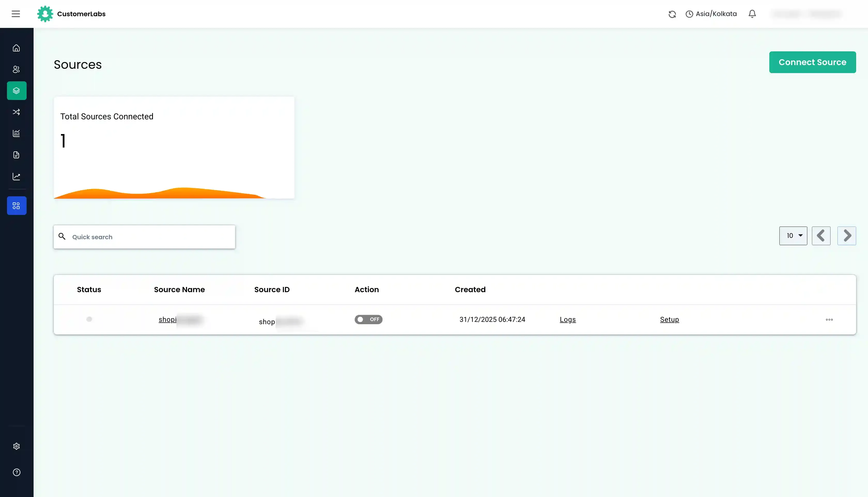Go to previous page arrow
The image size is (868, 497).
click(821, 236)
